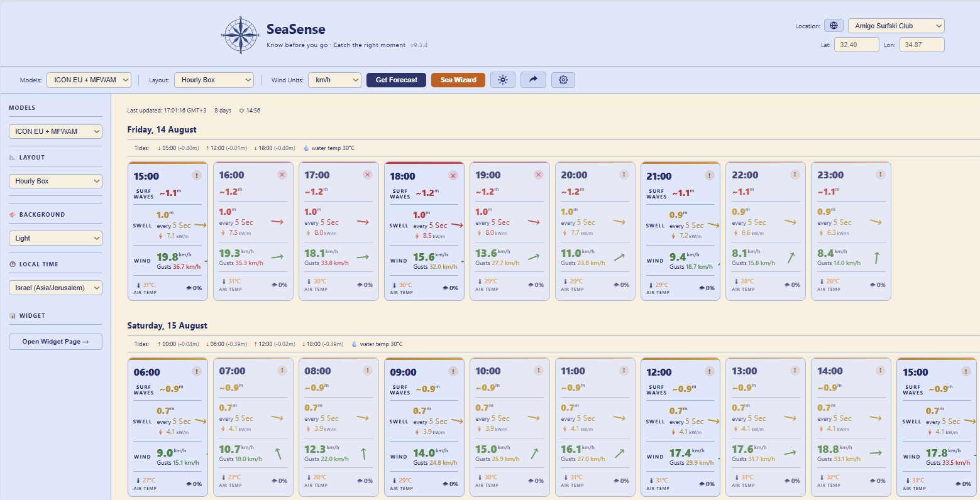Click the red X icon on Friday 19:00 card
Screen dimensions: 980x500
(x=539, y=175)
